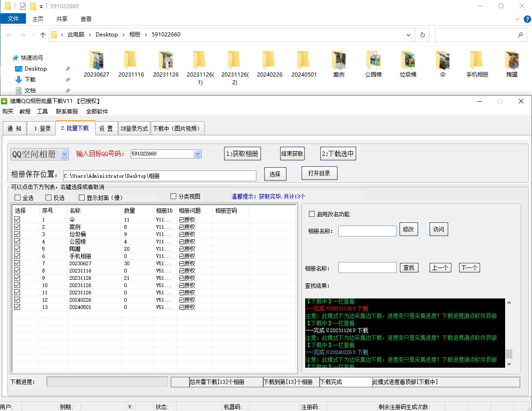The image size is (532, 411).
Task: Toggle the 反选 checkbox
Action: pos(49,197)
